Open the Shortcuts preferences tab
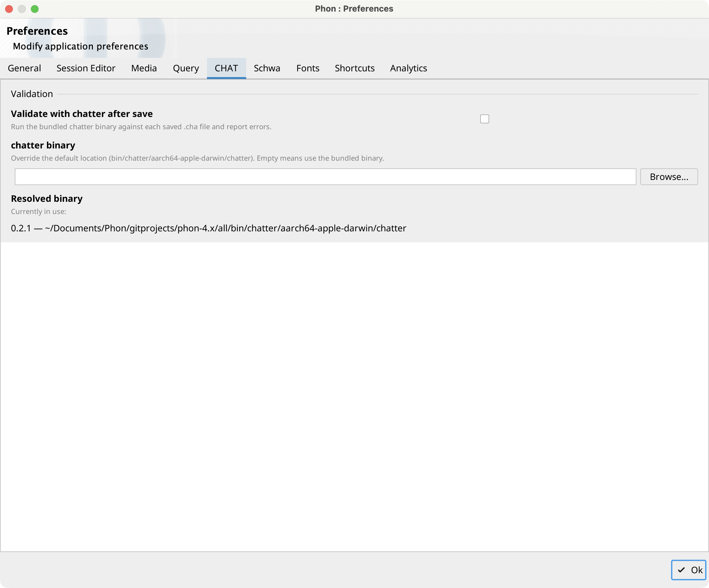Screen dimensions: 709x588 pyautogui.click(x=354, y=68)
